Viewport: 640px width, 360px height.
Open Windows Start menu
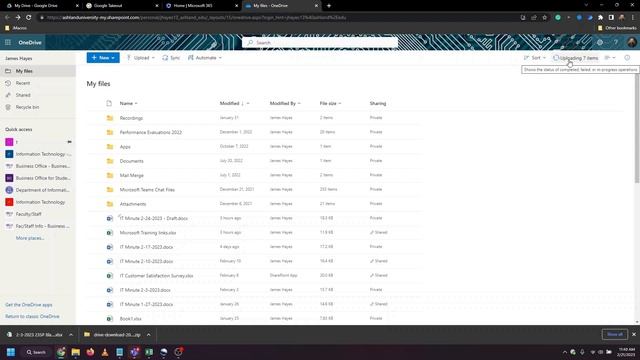point(11,352)
